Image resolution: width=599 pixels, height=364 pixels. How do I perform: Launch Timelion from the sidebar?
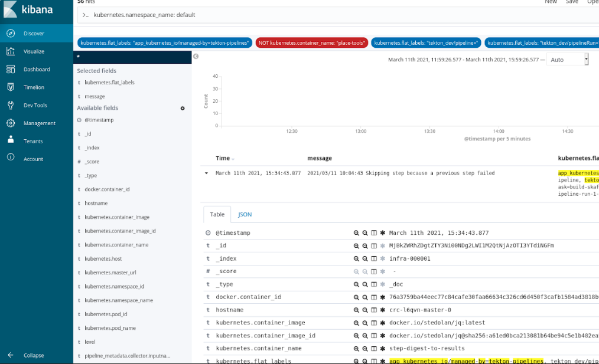(33, 87)
